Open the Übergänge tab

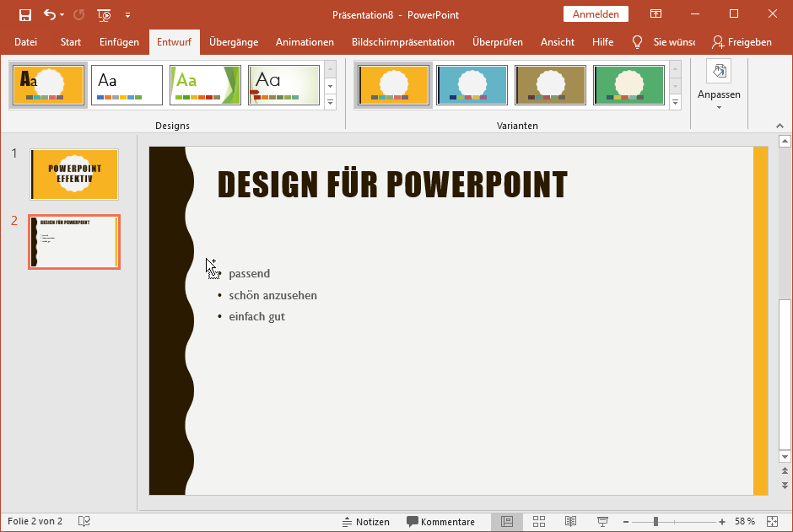tap(234, 42)
